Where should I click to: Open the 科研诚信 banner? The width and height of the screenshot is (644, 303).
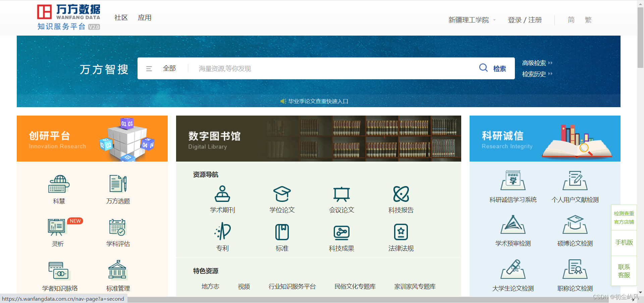(x=545, y=138)
